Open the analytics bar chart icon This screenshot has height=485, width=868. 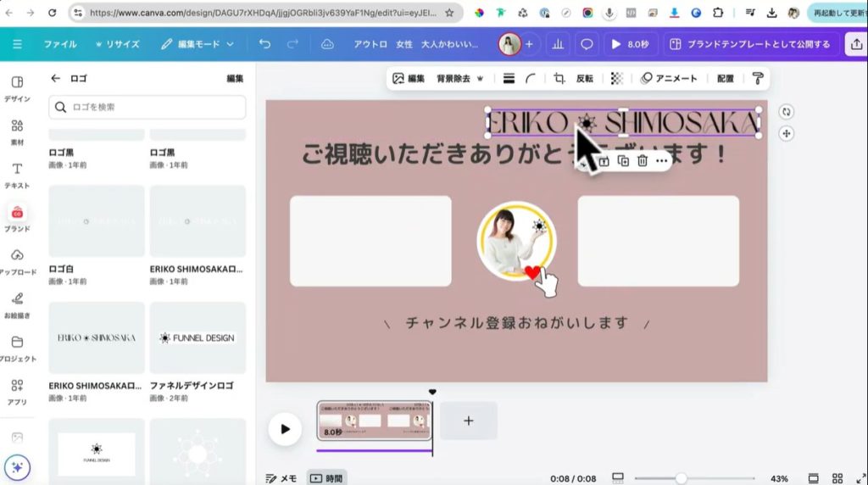[x=558, y=44]
